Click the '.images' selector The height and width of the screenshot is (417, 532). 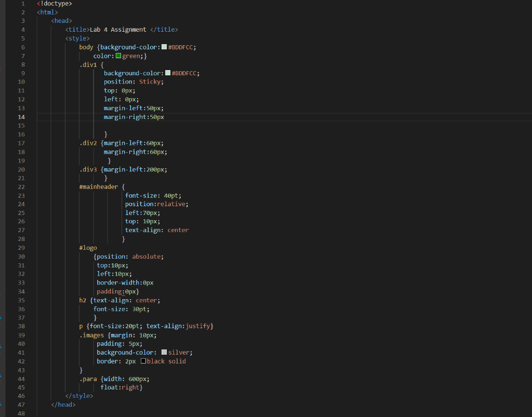(x=91, y=335)
